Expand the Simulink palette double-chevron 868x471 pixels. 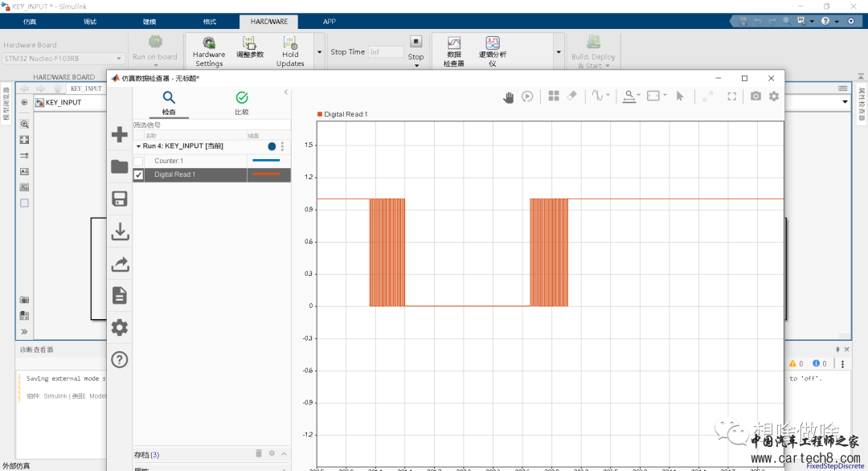tap(24, 331)
